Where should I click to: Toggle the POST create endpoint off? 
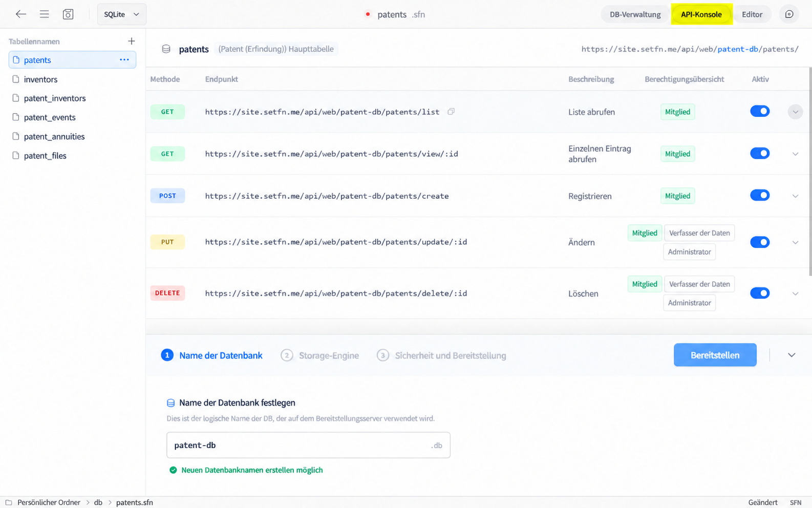pyautogui.click(x=760, y=195)
